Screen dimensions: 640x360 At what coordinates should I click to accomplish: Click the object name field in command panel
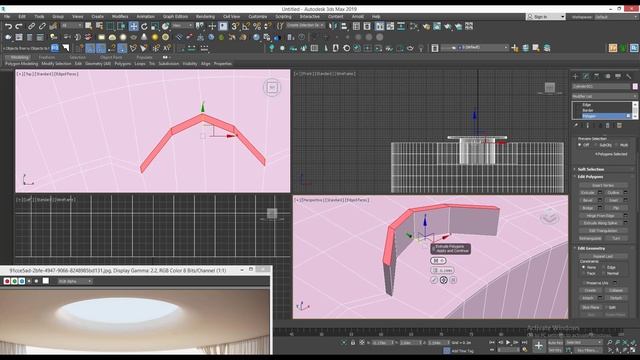click(x=601, y=87)
